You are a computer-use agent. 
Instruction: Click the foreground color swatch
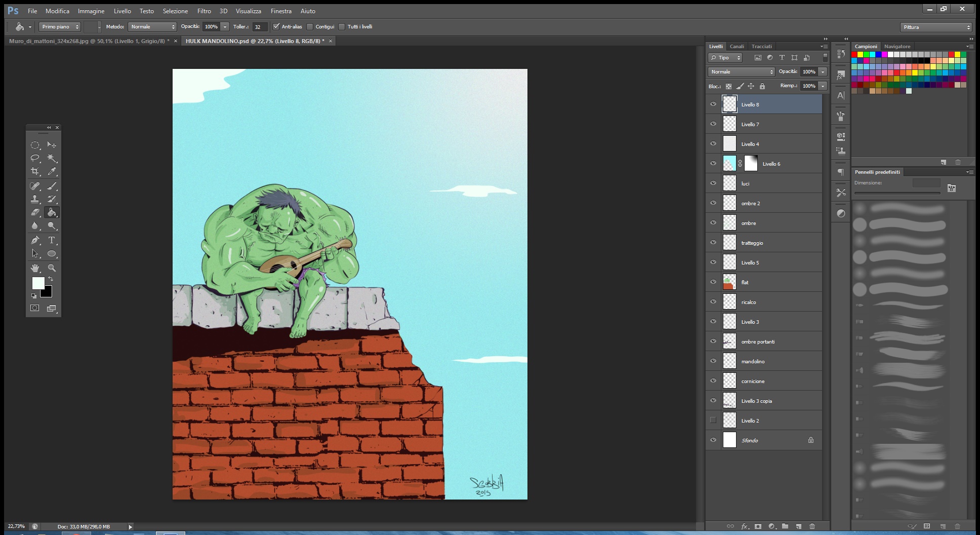(x=38, y=283)
